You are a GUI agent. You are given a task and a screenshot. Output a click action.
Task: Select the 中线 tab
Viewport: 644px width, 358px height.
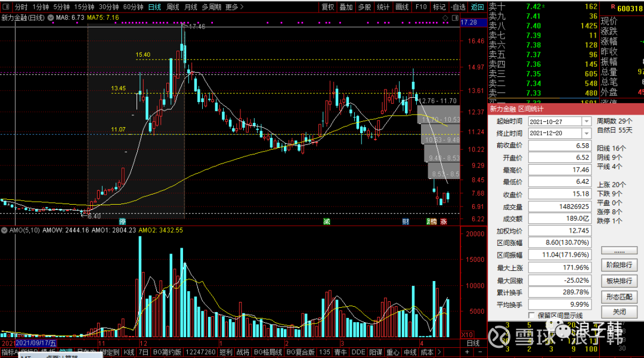click(x=410, y=352)
